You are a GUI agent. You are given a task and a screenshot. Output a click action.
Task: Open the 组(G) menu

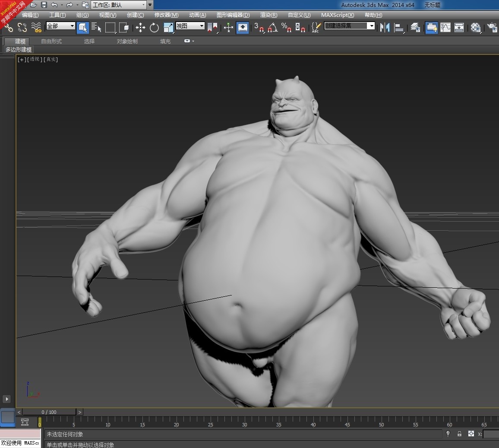[x=82, y=15]
